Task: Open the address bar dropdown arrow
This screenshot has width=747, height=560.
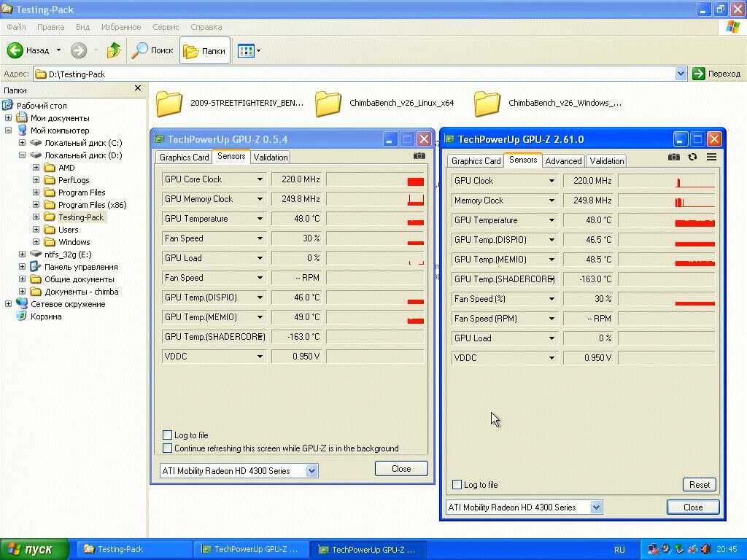Action: [x=681, y=74]
